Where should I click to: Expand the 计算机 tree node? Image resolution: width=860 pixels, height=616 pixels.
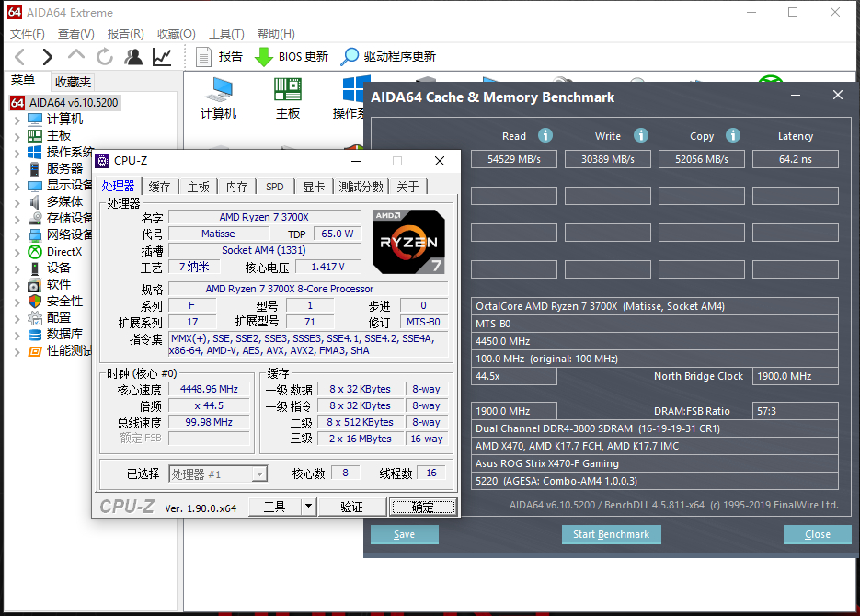[17, 120]
